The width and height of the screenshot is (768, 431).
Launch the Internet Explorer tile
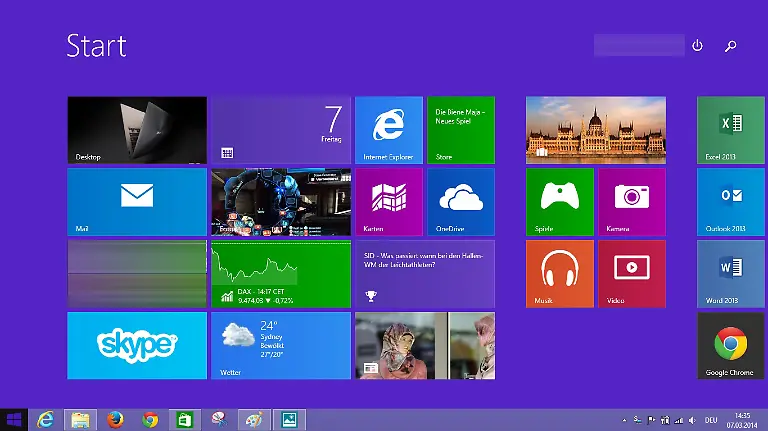click(x=389, y=130)
